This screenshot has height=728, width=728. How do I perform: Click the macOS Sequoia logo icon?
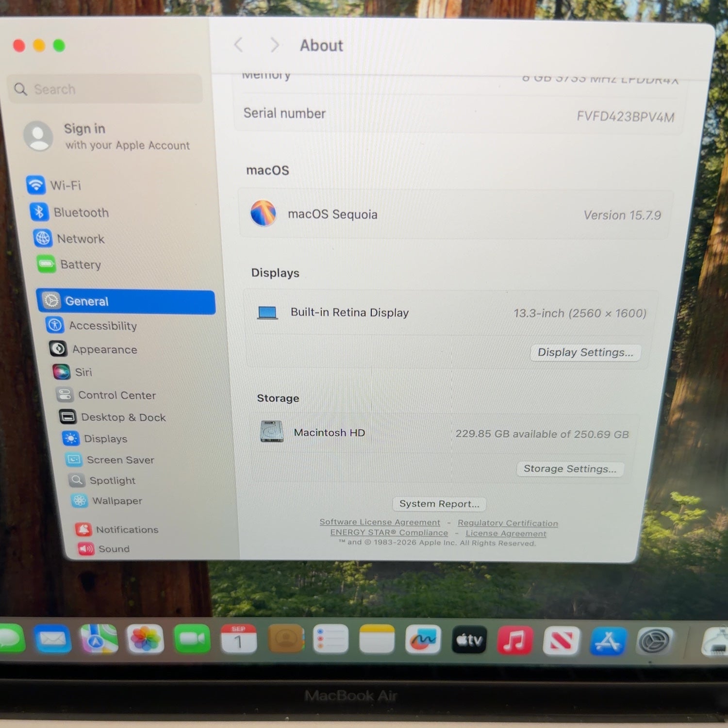point(264,213)
